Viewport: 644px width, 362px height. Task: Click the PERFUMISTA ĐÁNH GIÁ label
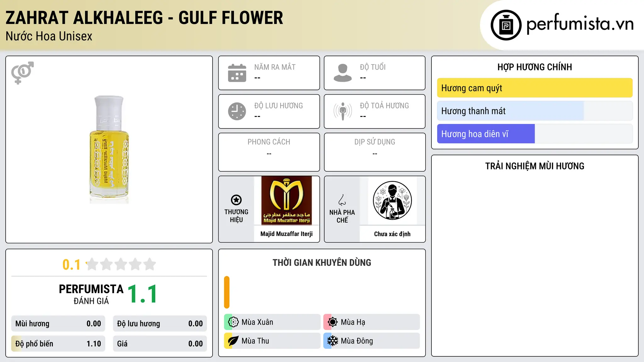click(91, 294)
